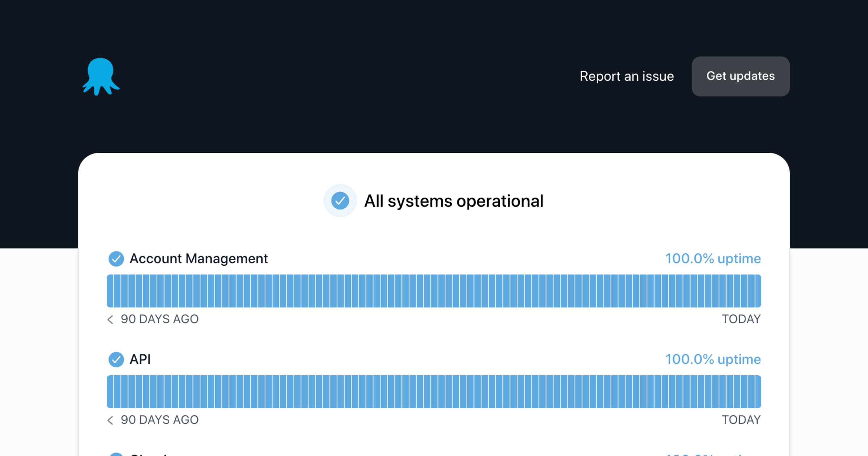
Task: Click the API status check icon
Action: (116, 359)
